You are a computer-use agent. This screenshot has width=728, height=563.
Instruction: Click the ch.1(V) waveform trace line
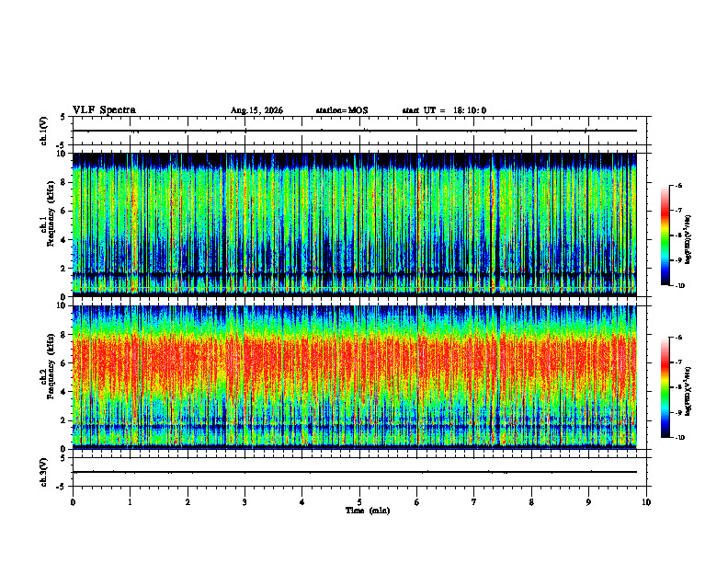coord(354,131)
